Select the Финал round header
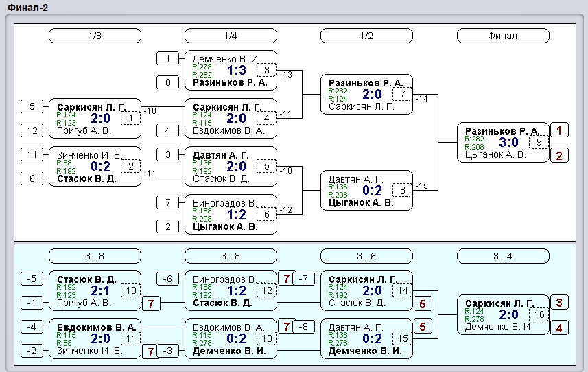The height and width of the screenshot is (372, 588). coord(503,36)
